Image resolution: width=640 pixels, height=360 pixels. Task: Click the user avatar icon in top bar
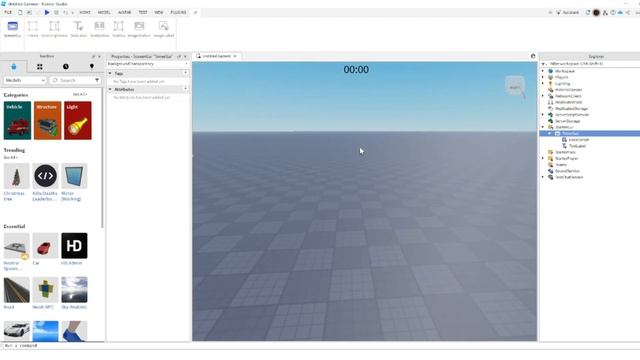[x=596, y=13]
